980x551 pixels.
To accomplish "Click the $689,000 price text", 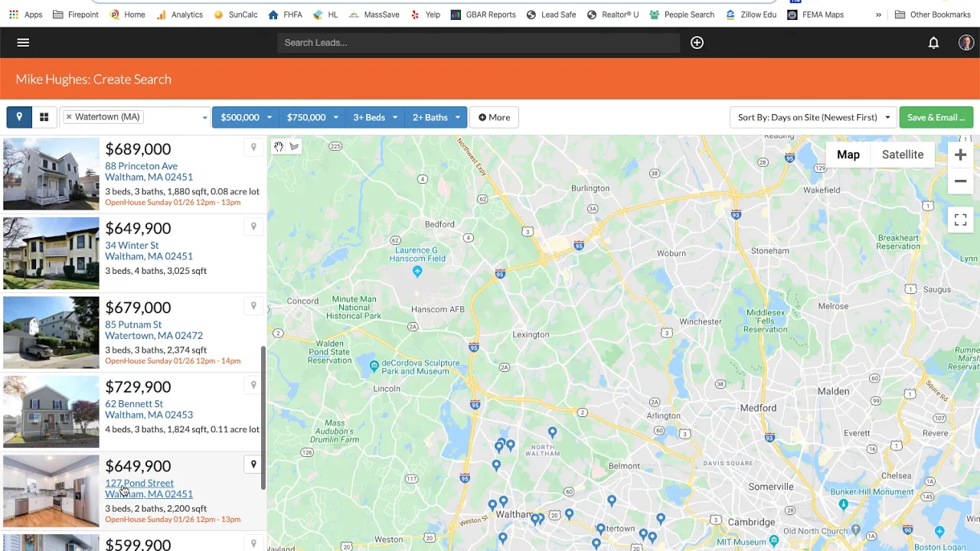I will coord(138,148).
